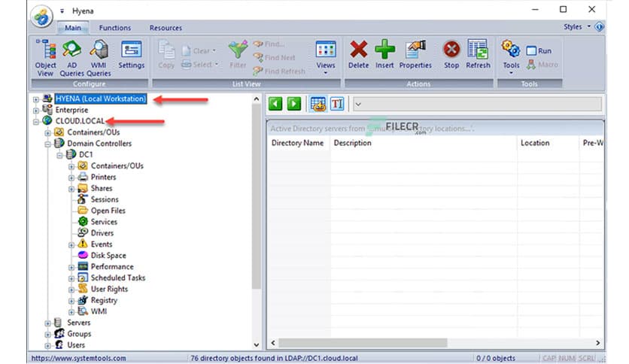
Task: Collapse the Domain Controllers node
Action: 47,144
